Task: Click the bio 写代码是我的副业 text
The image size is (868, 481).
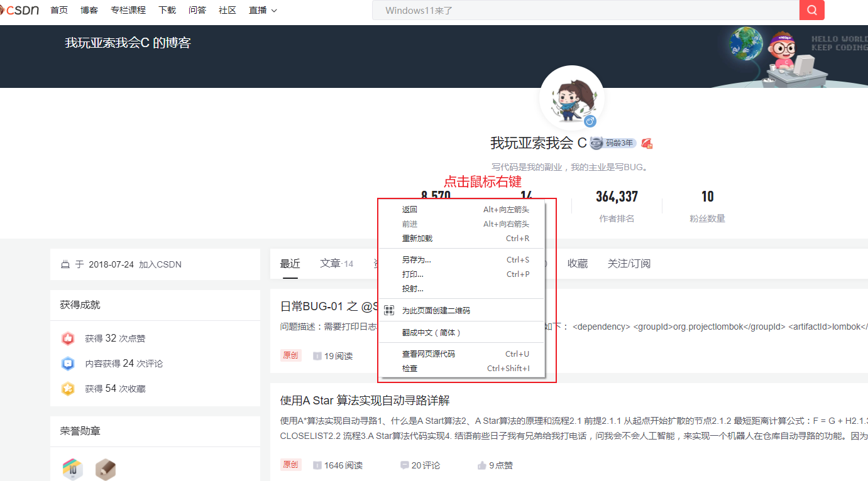Action: pos(569,168)
